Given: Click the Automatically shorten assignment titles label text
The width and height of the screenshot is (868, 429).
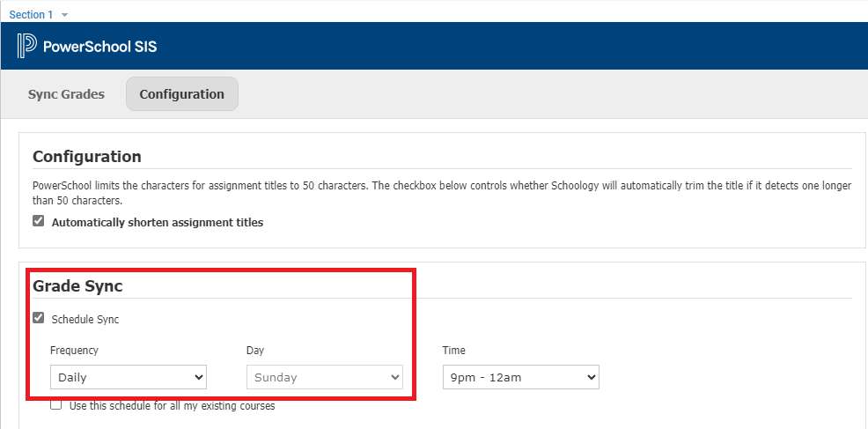Looking at the screenshot, I should (157, 223).
